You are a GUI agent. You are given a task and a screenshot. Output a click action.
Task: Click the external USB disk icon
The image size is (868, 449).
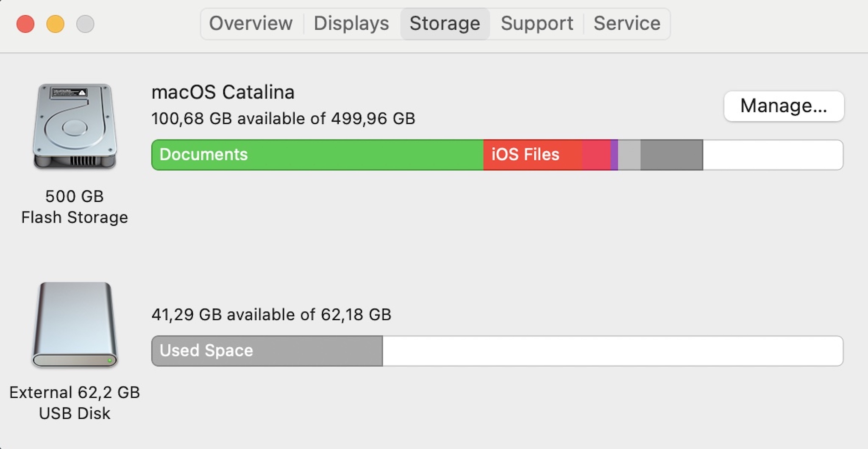click(x=75, y=324)
